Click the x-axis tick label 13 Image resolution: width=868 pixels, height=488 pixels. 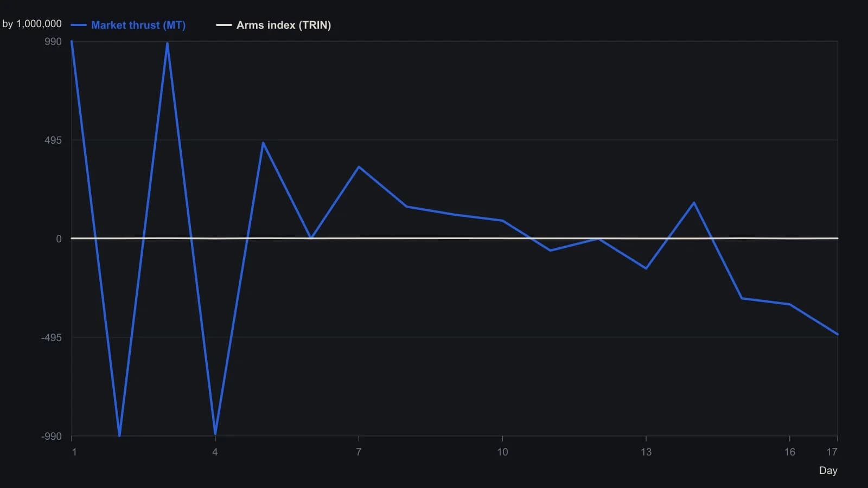tap(646, 452)
